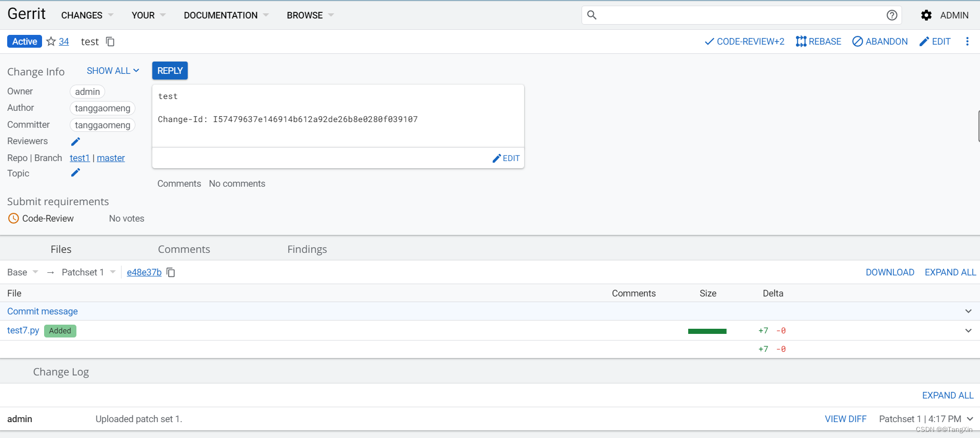Open settings gear icon
The width and height of the screenshot is (980, 438).
pyautogui.click(x=926, y=15)
